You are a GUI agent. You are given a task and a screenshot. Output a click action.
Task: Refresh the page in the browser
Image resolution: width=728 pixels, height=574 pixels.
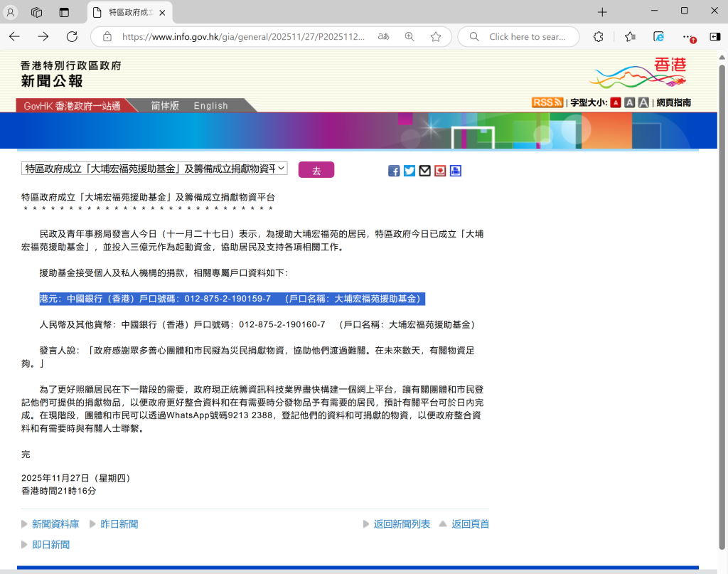72,37
